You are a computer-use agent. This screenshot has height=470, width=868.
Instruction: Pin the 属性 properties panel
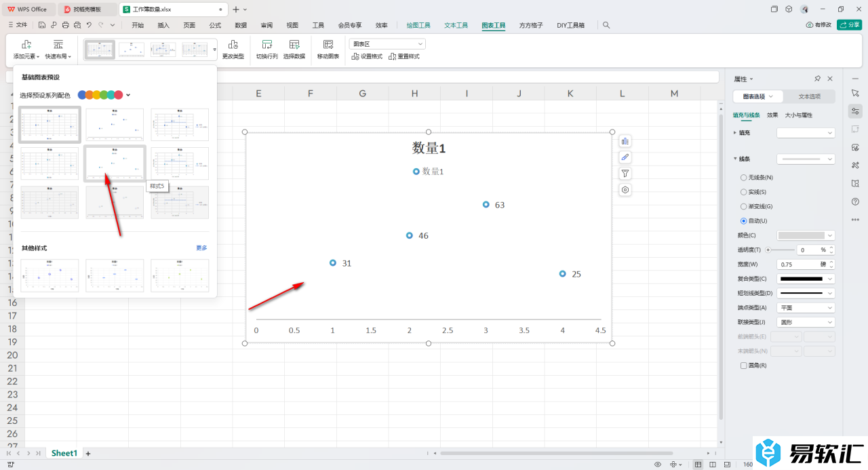tap(818, 79)
